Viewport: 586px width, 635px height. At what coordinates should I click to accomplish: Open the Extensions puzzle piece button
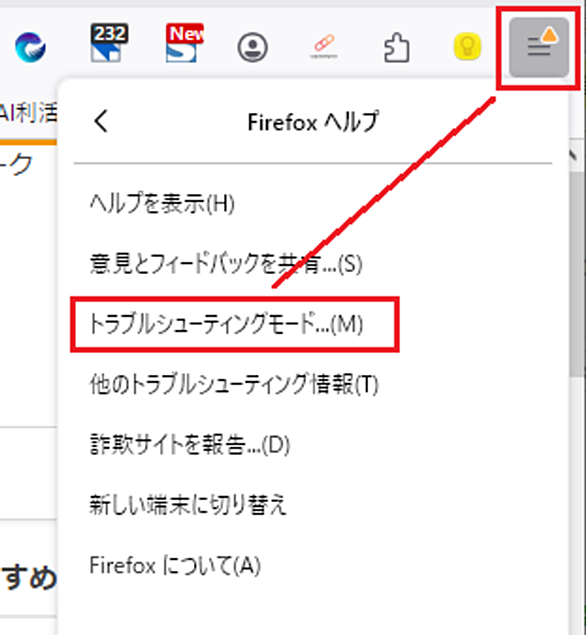click(x=396, y=47)
